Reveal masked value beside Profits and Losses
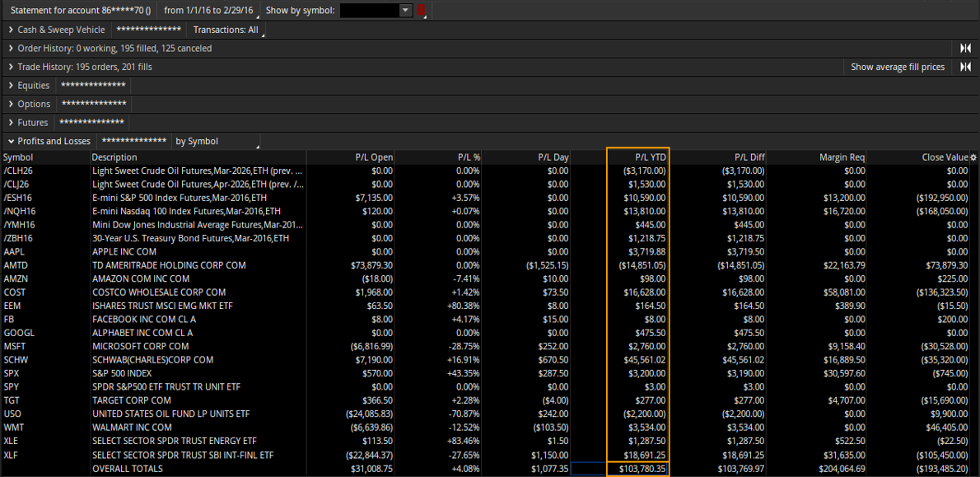Image resolution: width=980 pixels, height=477 pixels. click(133, 141)
